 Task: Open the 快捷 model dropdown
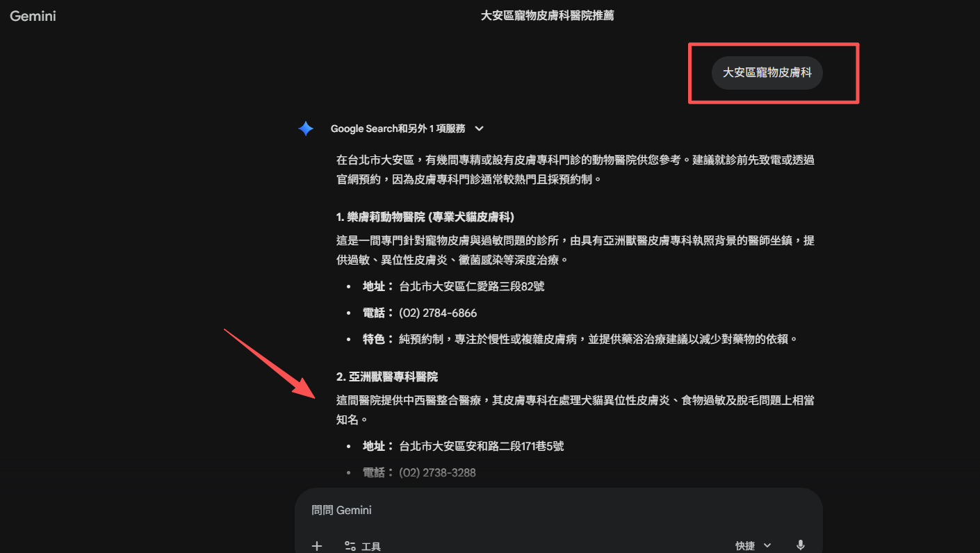753,546
